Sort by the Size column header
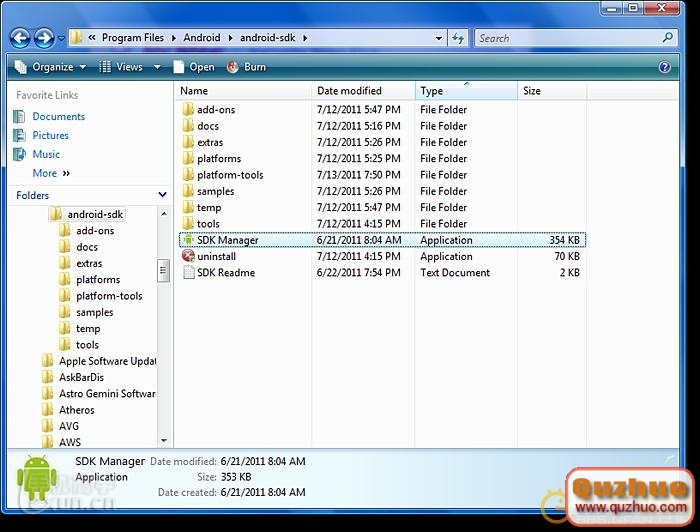Viewport: 700px width, 532px height. (x=552, y=91)
